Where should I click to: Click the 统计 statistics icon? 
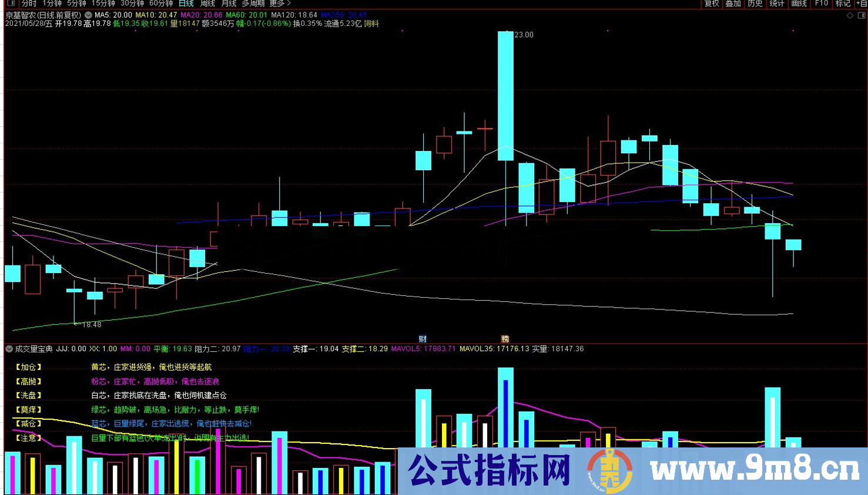[x=777, y=3]
